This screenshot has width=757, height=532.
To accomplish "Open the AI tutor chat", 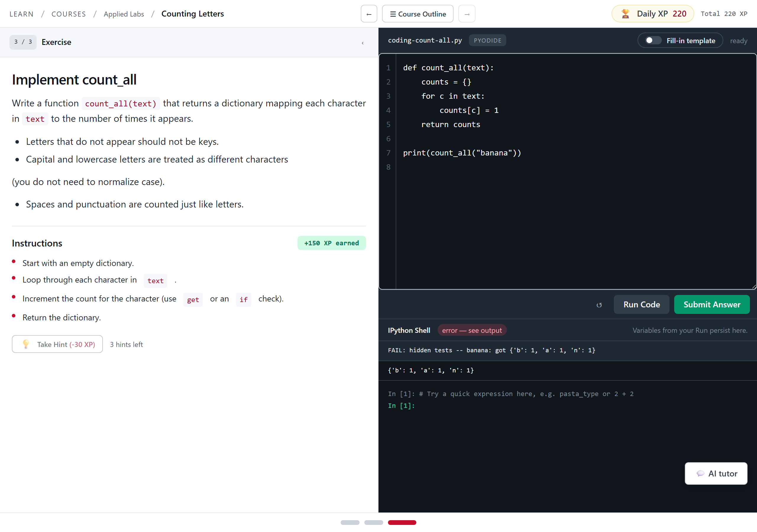I will (716, 473).
